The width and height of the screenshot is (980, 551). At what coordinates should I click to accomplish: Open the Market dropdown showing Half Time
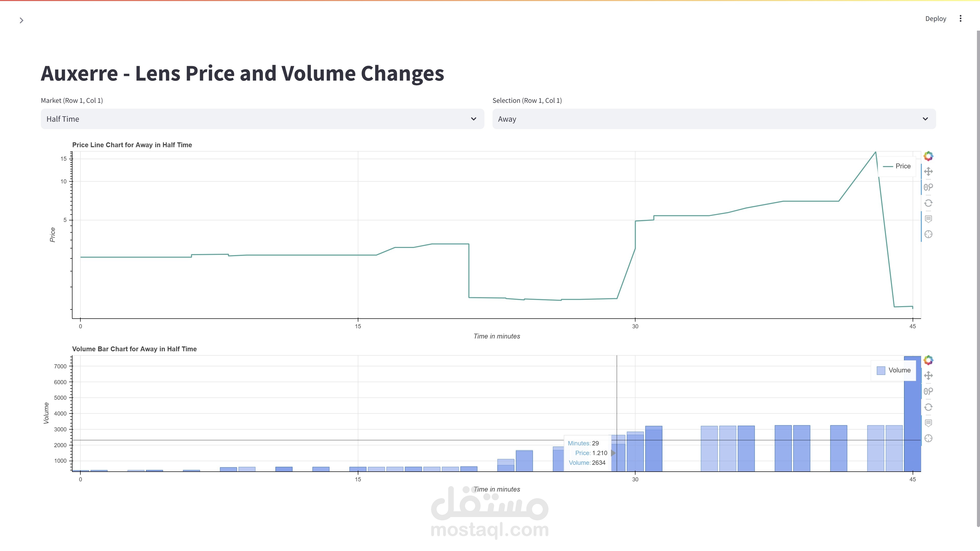click(x=262, y=119)
